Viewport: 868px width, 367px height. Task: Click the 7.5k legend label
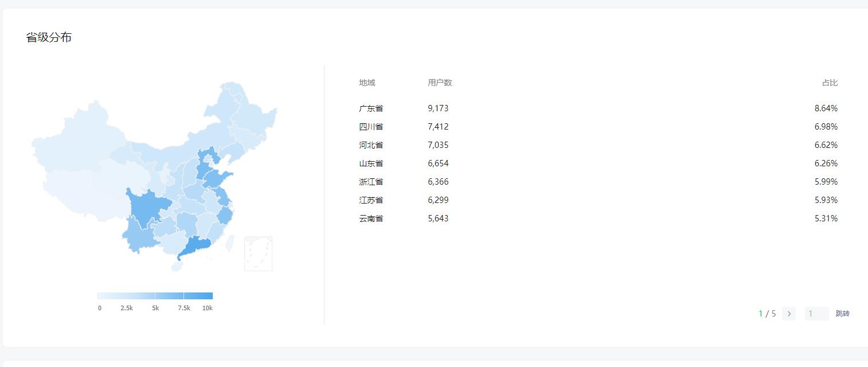(184, 308)
